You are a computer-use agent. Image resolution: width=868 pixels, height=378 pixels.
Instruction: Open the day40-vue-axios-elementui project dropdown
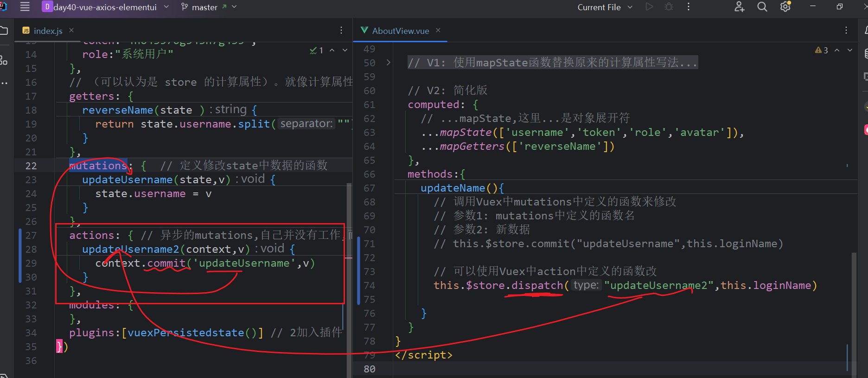[106, 7]
